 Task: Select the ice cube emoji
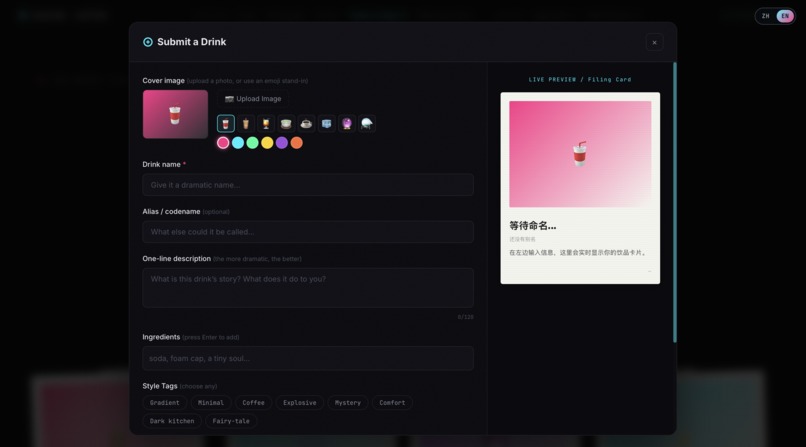326,124
